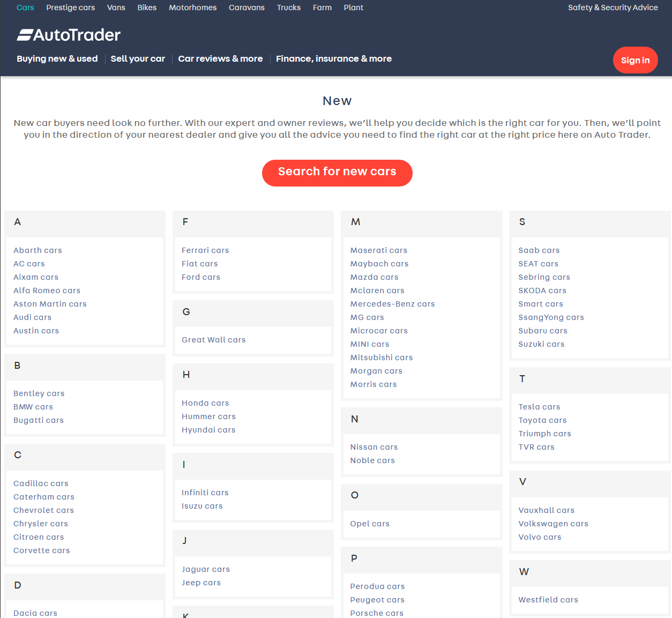Open Car reviews & more menu
Screen dimensions: 672x618
(x=220, y=58)
